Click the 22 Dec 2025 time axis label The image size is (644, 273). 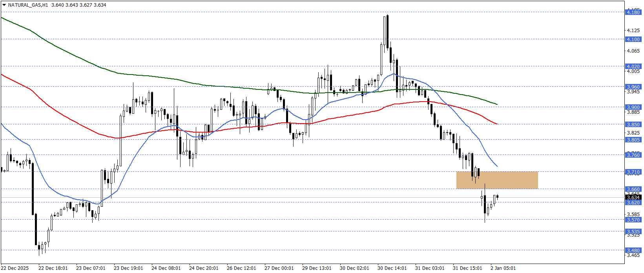coord(15,268)
